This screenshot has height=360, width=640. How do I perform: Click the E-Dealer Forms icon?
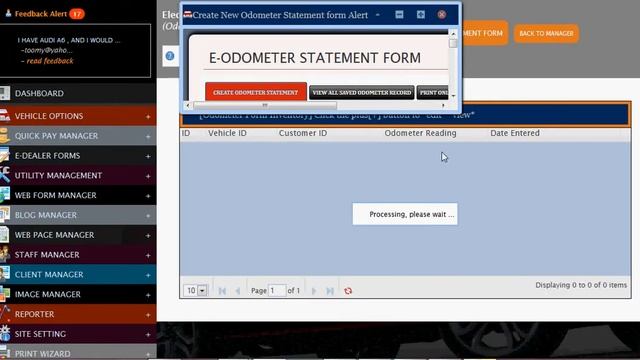(4, 155)
